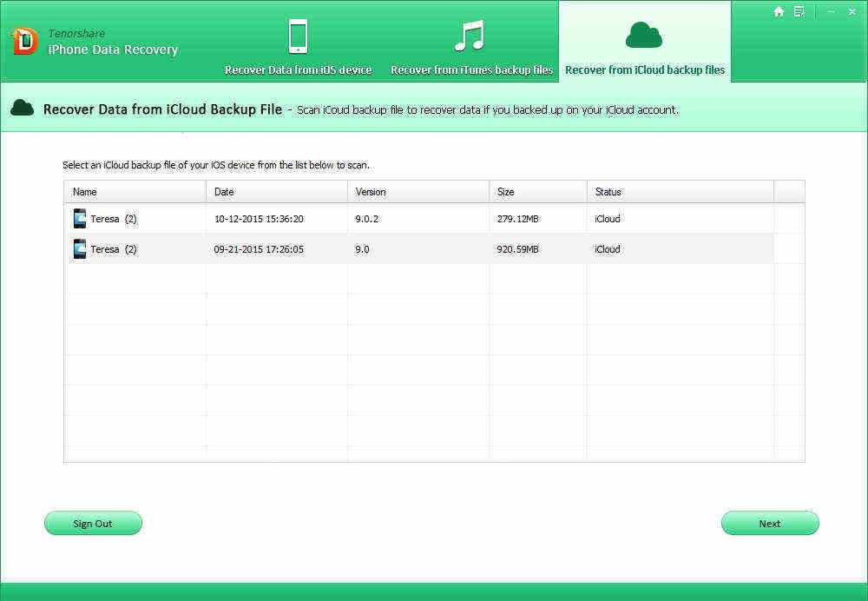868x601 pixels.
Task: Sort backups by Size column header
Action: (x=538, y=192)
